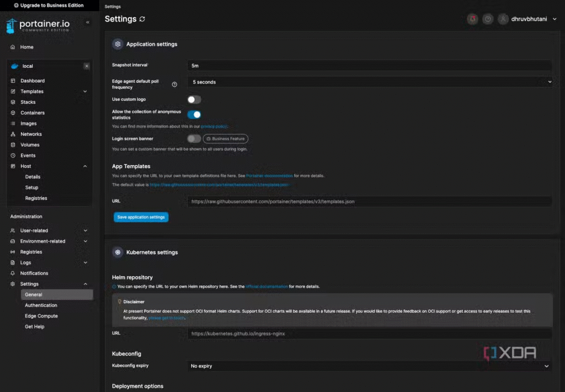Click the settings refresh icon beside title

[142, 19]
